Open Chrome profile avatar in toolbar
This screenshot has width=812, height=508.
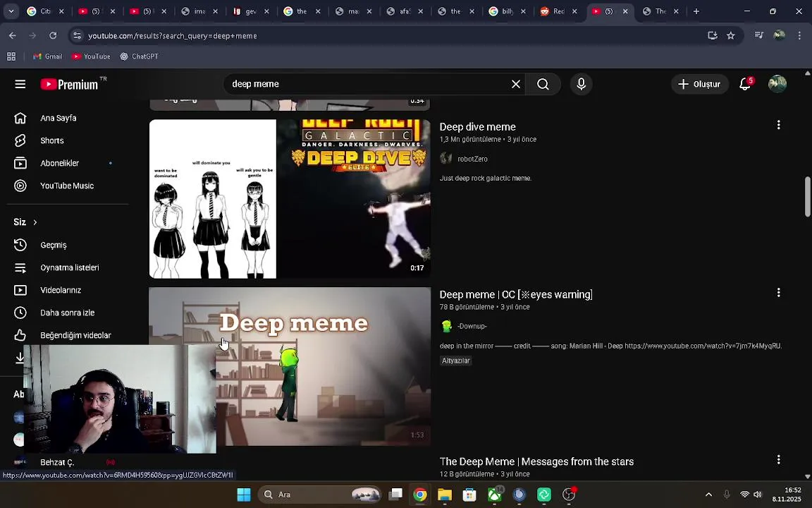[779, 35]
